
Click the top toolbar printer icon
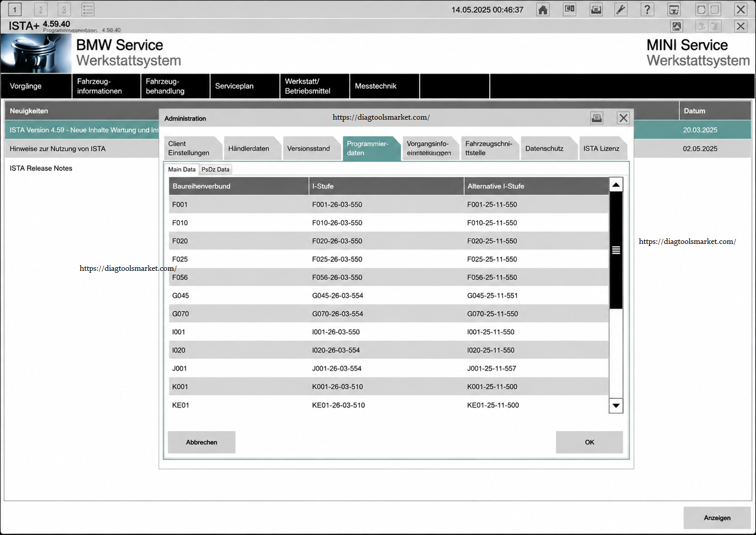(x=596, y=10)
